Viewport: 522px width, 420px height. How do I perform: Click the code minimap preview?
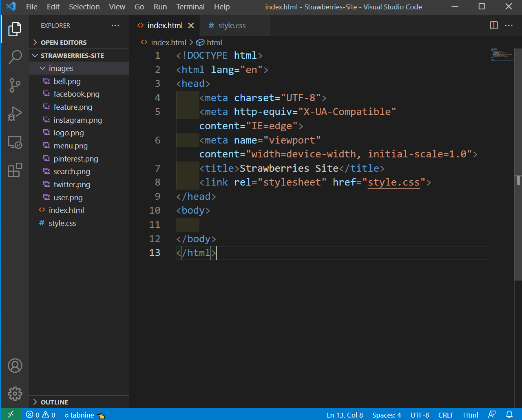coord(502,55)
